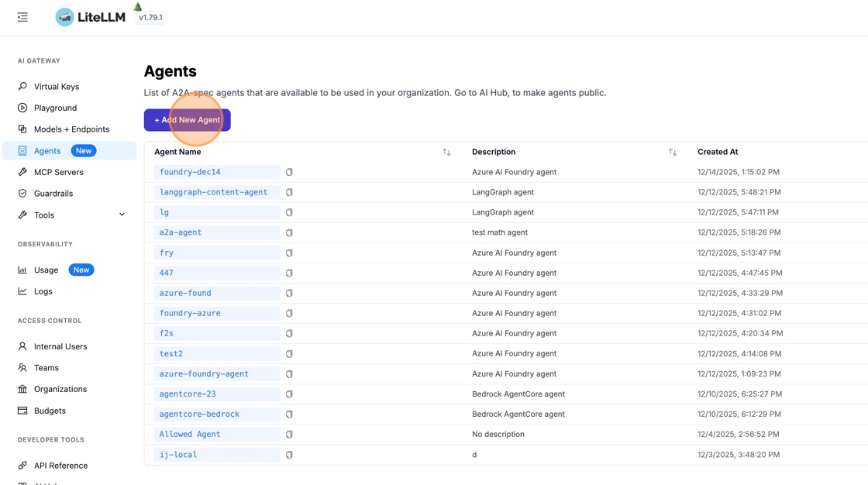Sort table by Description column arrows

point(672,152)
